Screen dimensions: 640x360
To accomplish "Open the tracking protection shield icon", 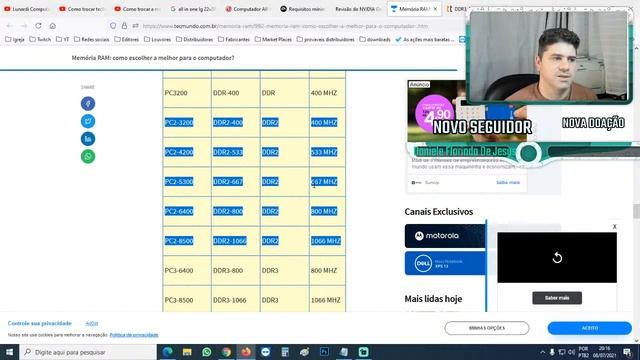I will click(113, 26).
